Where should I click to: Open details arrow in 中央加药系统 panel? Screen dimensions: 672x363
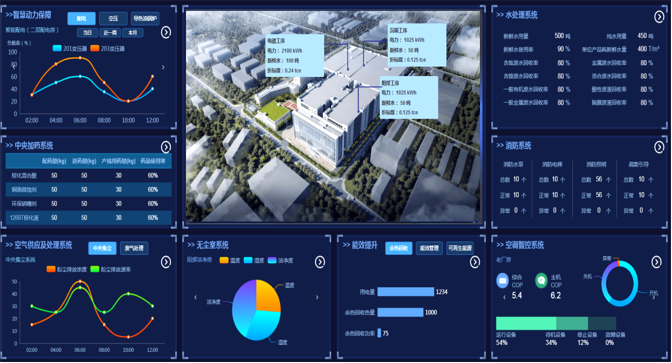(x=166, y=147)
